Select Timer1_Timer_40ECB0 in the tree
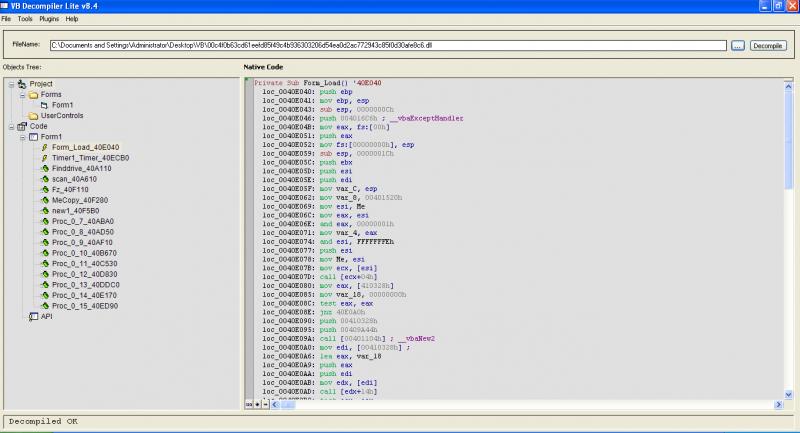The height and width of the screenshot is (433, 800). click(x=90, y=158)
